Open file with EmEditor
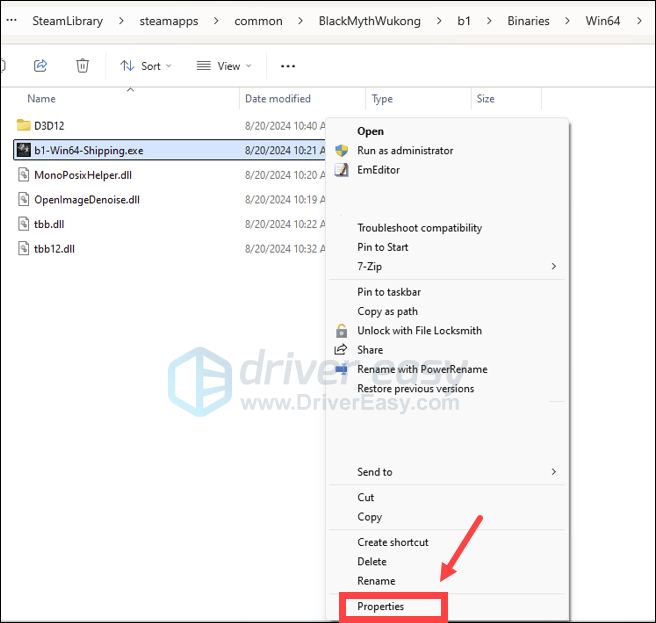Screen dimensions: 656x623 pyautogui.click(x=378, y=170)
